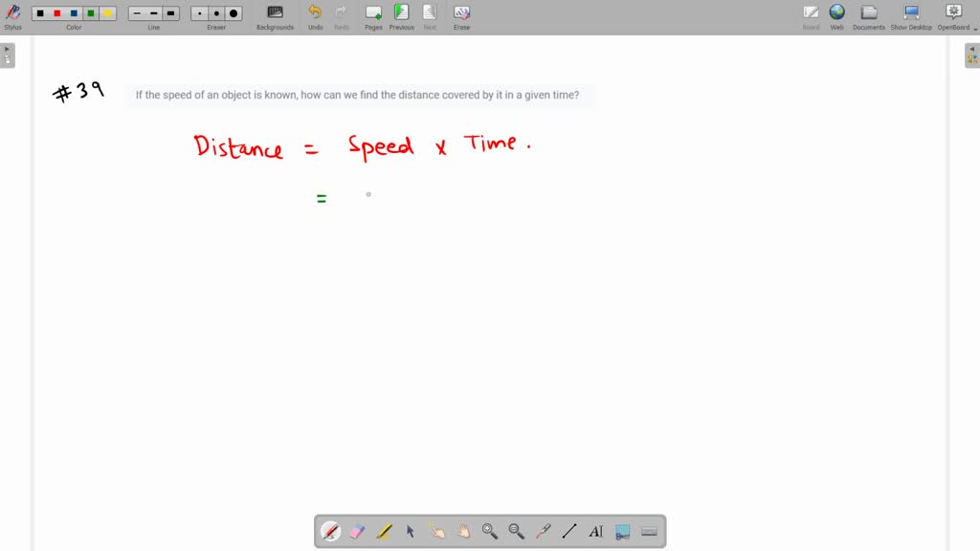
Task: Use the Capture part of screen tool
Action: (623, 531)
